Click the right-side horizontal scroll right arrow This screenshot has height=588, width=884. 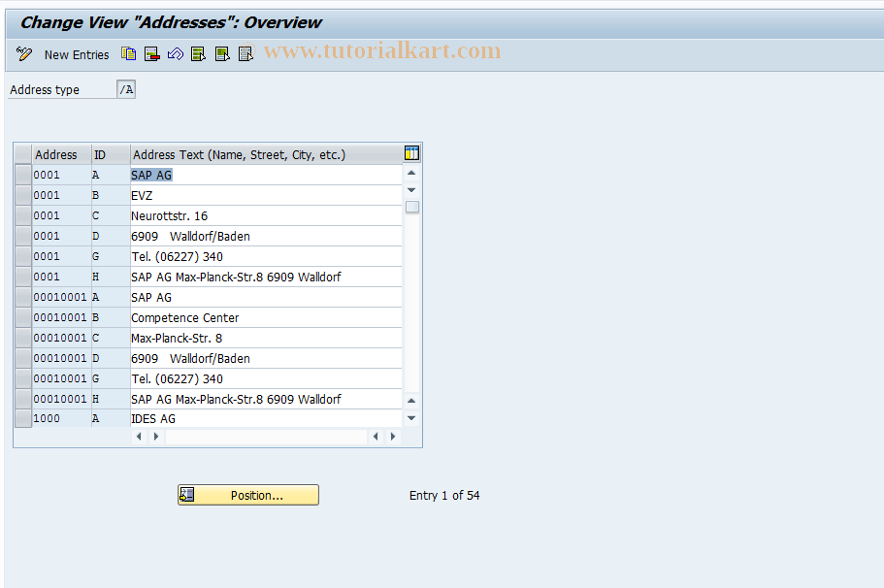point(393,437)
